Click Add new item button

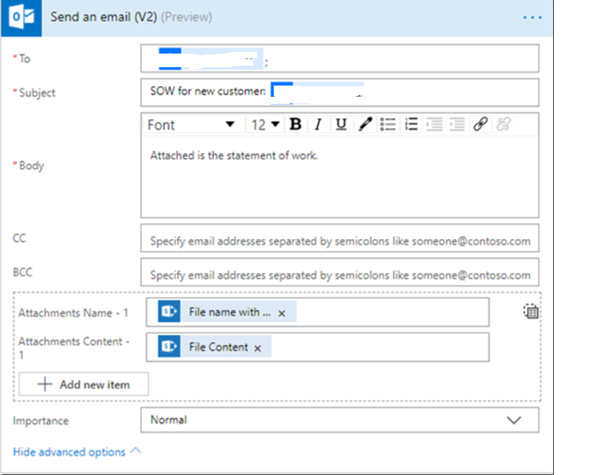(x=84, y=384)
